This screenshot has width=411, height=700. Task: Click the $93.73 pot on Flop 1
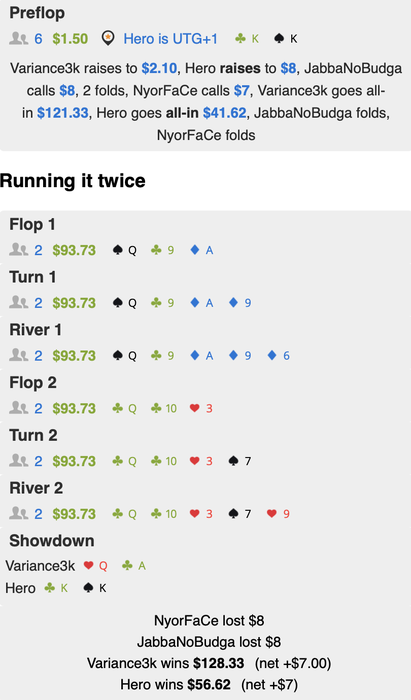pos(74,250)
